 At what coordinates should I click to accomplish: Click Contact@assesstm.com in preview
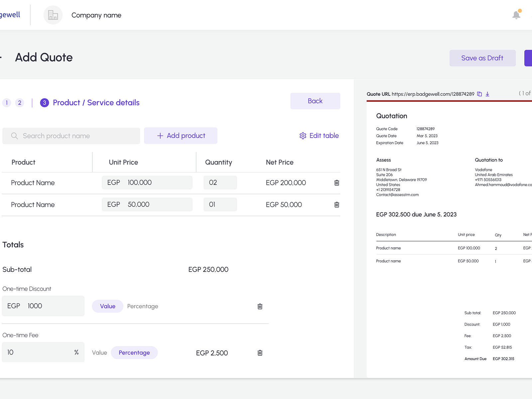(397, 195)
